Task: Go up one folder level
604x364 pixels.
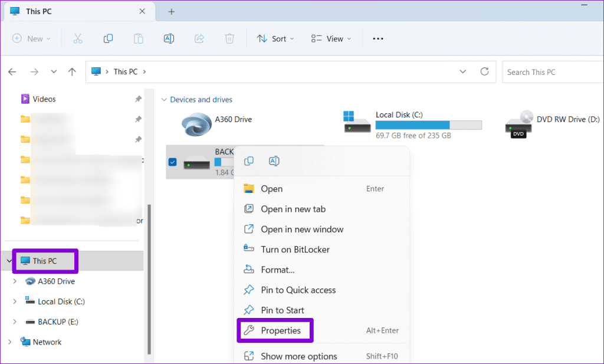Action: pos(72,72)
